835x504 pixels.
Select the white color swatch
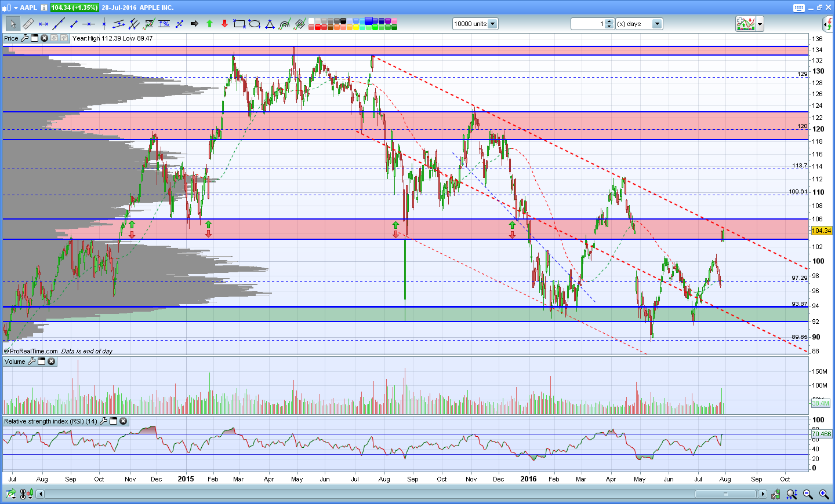point(311,21)
